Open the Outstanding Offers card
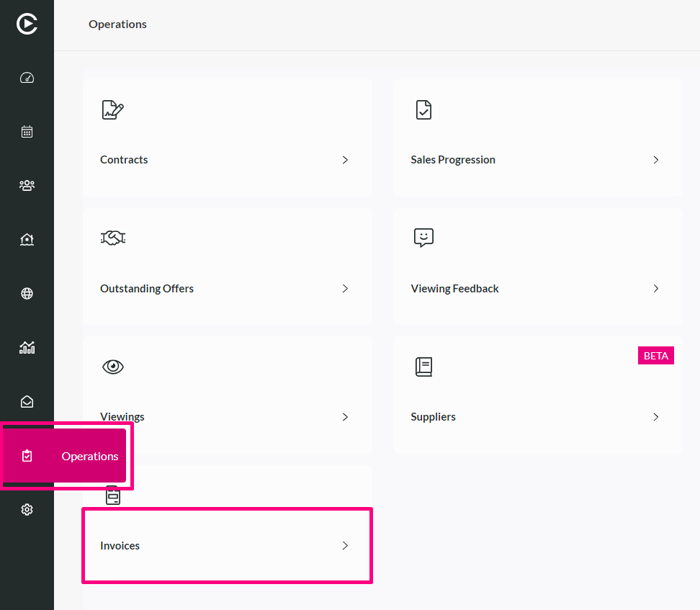The image size is (700, 610). 228,266
